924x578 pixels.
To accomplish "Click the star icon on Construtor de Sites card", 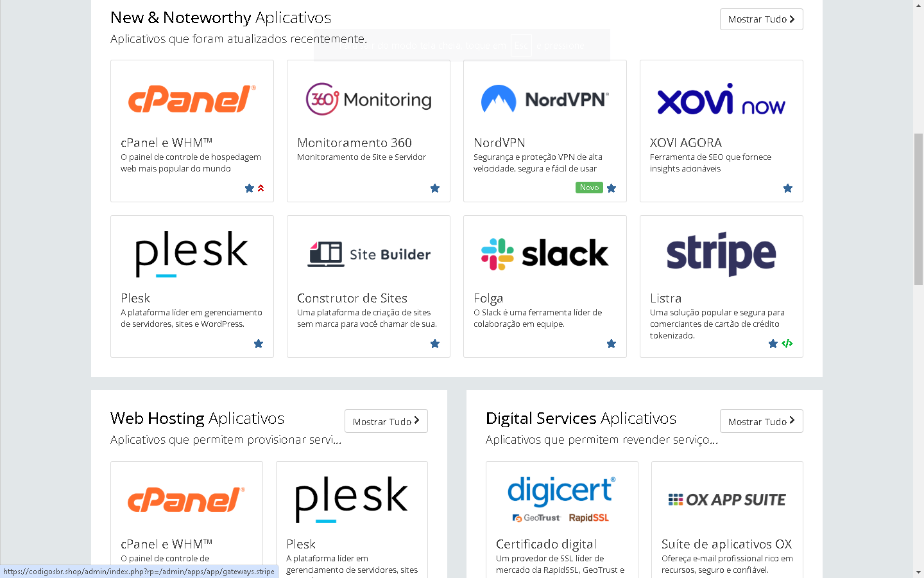I will coord(435,344).
